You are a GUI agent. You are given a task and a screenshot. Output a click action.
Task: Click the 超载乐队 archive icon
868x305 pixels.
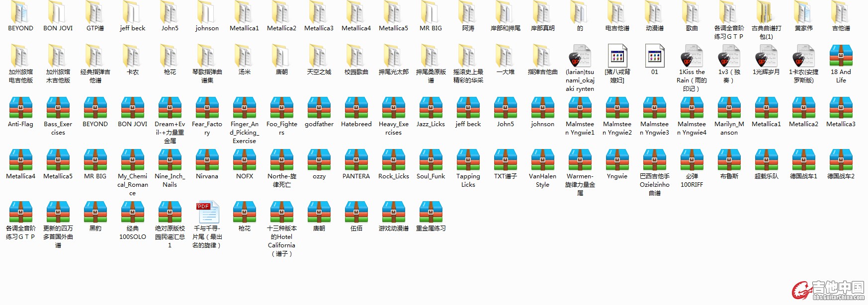coord(767,160)
